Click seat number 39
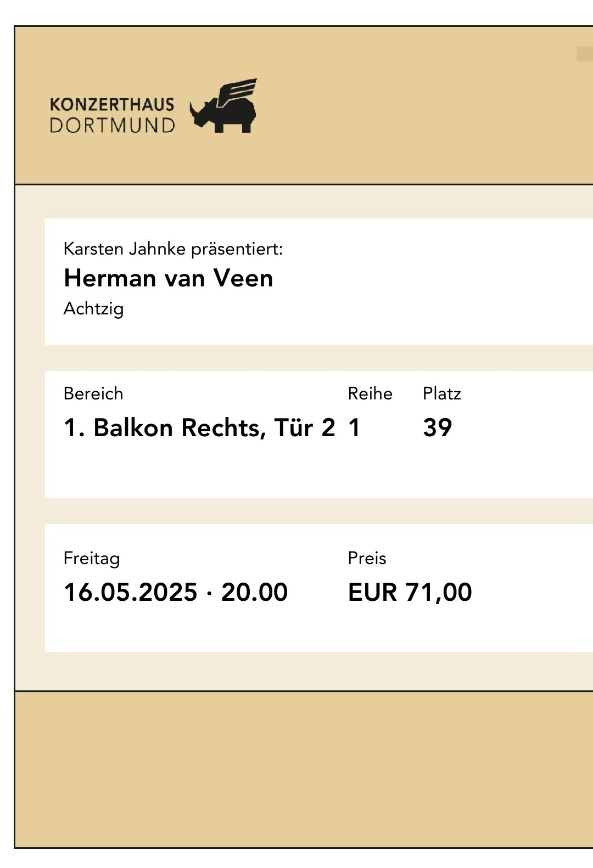The height and width of the screenshot is (868, 593). click(x=438, y=427)
